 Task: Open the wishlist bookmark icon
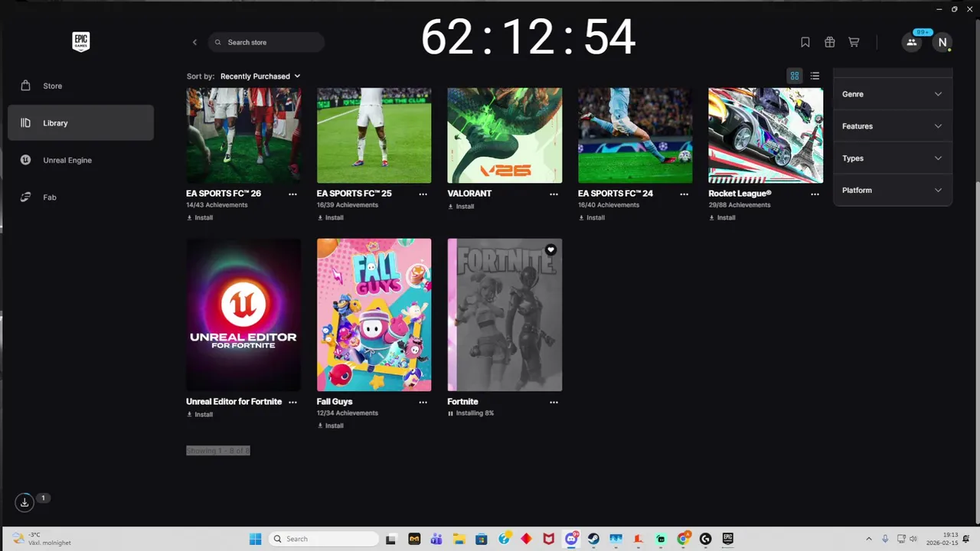[x=805, y=42]
